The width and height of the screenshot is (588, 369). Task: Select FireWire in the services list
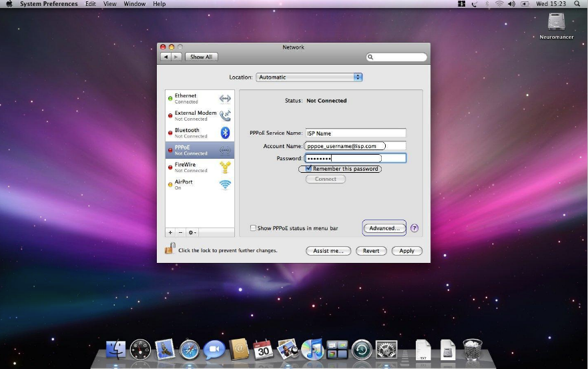200,167
